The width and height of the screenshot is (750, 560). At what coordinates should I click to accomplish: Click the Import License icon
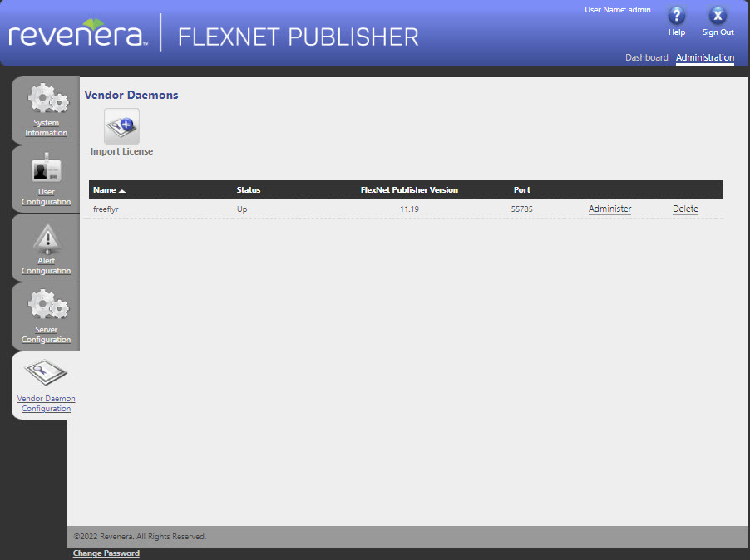pos(121,126)
